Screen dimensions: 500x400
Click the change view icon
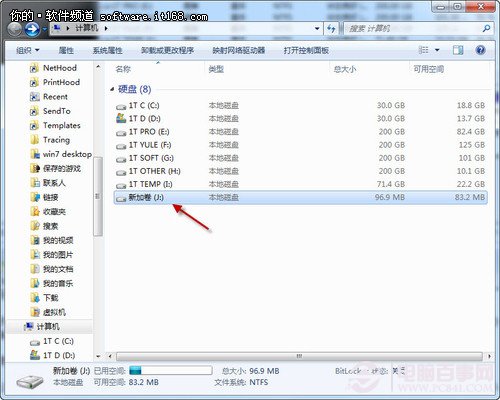[x=423, y=50]
